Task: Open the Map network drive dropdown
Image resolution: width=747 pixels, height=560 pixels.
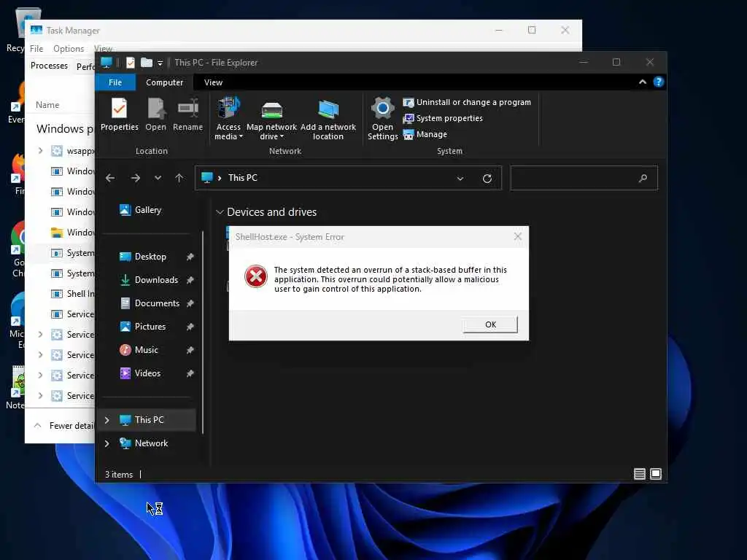Action: [x=271, y=119]
